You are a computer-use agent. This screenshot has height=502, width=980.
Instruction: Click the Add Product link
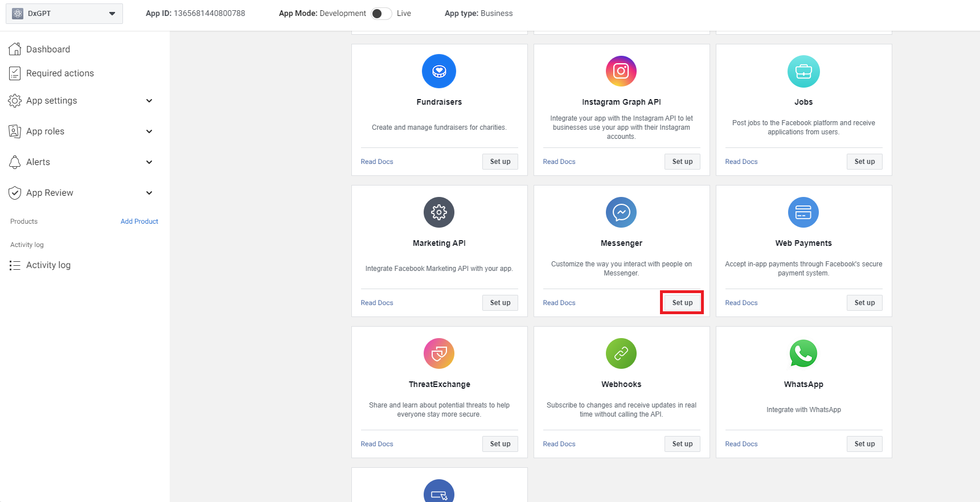[139, 221]
